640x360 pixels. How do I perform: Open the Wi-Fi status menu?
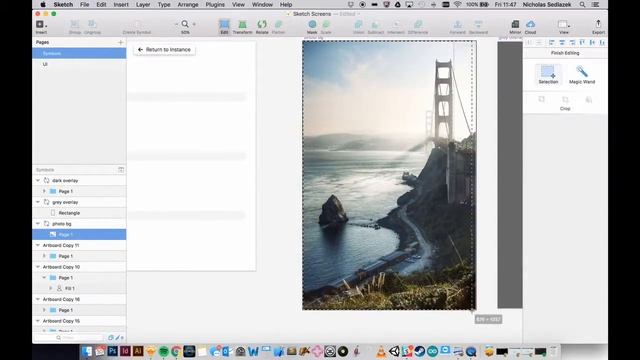pos(457,4)
